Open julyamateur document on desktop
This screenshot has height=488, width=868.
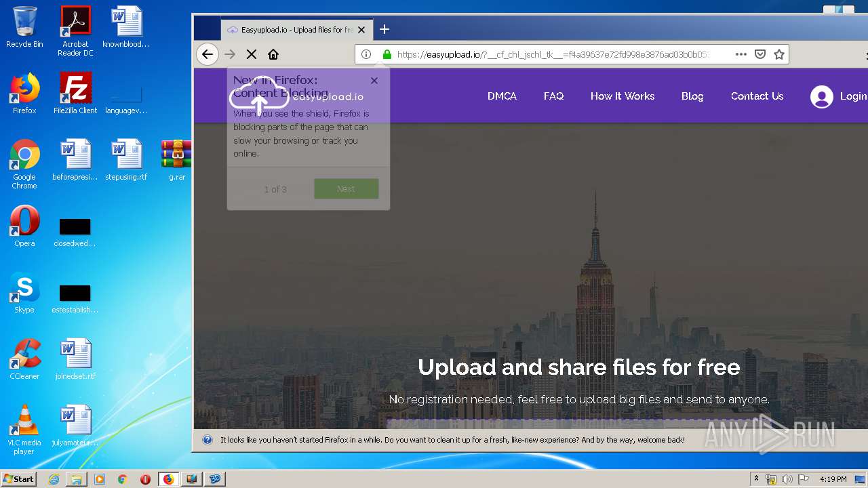[x=75, y=426]
